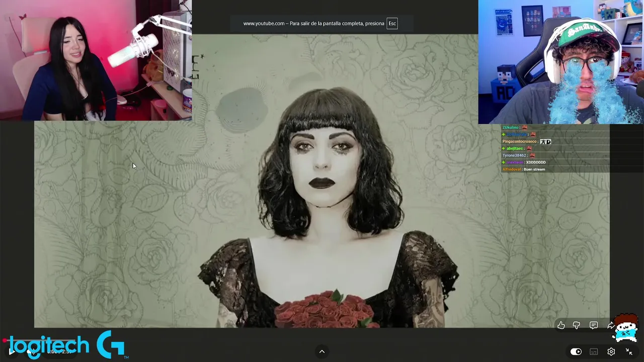Image resolution: width=644 pixels, height=362 pixels.
Task: Click abejitaec's chat message
Action: pos(517,148)
